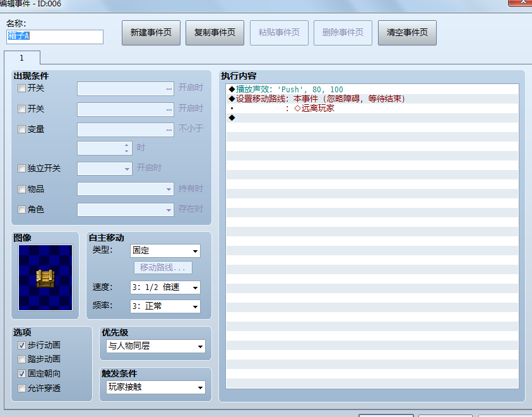Click the treasure chest event graphic
The image size is (532, 417).
pos(45,278)
